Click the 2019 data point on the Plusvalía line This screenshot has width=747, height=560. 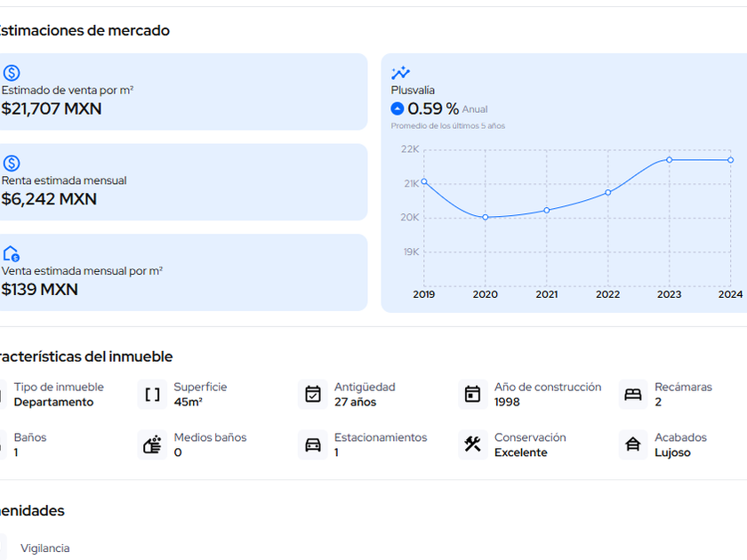(424, 181)
